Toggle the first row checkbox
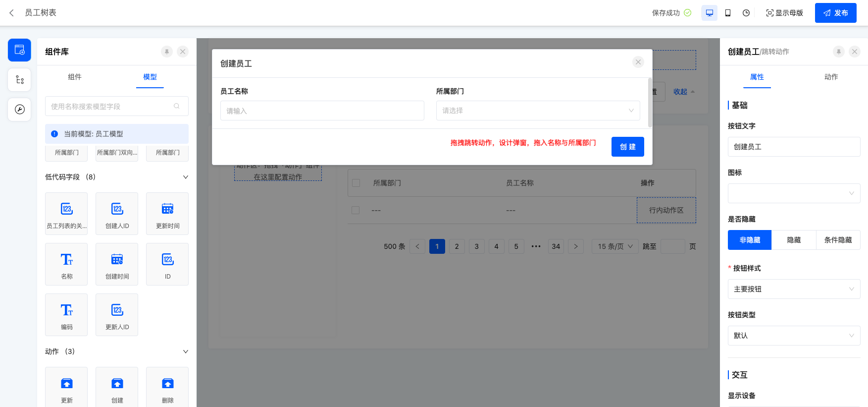The height and width of the screenshot is (407, 868). (356, 210)
